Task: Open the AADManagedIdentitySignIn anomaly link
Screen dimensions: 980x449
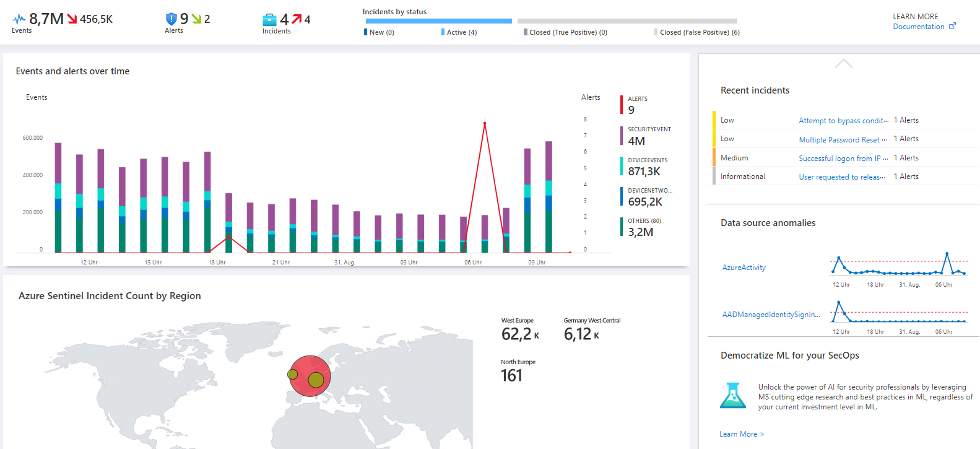Action: (x=771, y=315)
